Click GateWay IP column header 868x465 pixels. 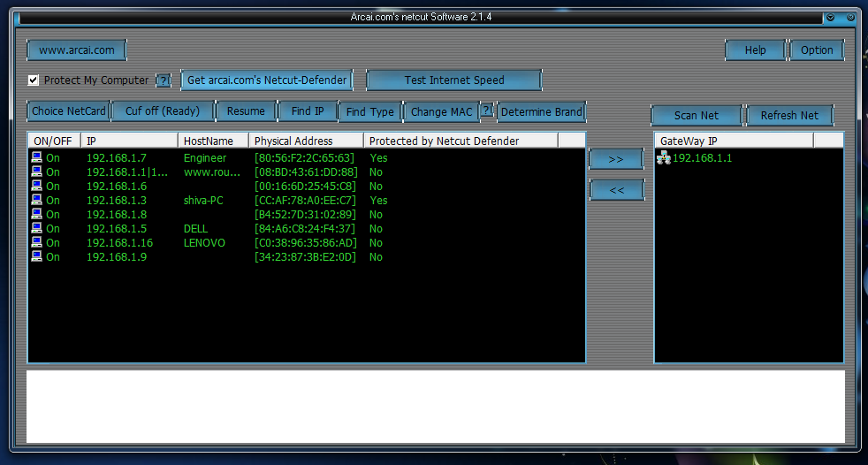pos(734,141)
